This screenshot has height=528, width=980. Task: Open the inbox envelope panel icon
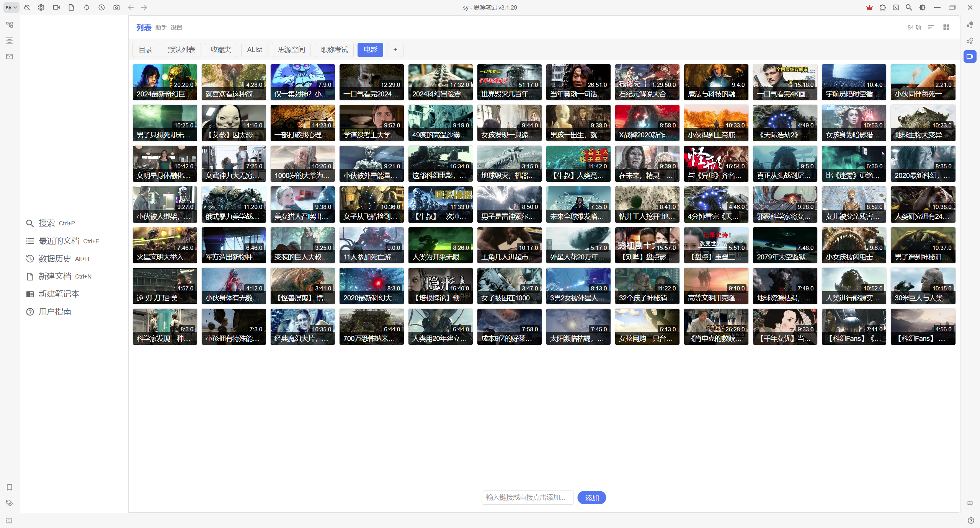click(10, 57)
